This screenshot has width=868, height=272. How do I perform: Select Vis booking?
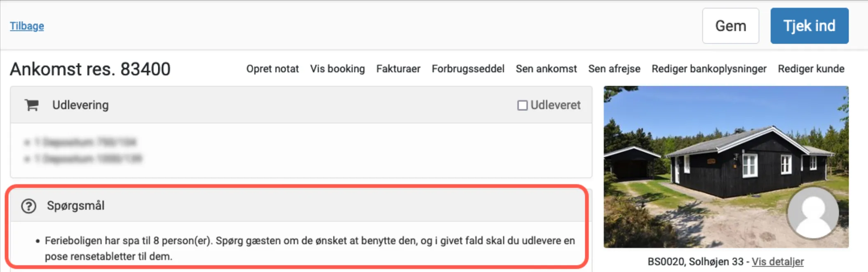point(338,69)
